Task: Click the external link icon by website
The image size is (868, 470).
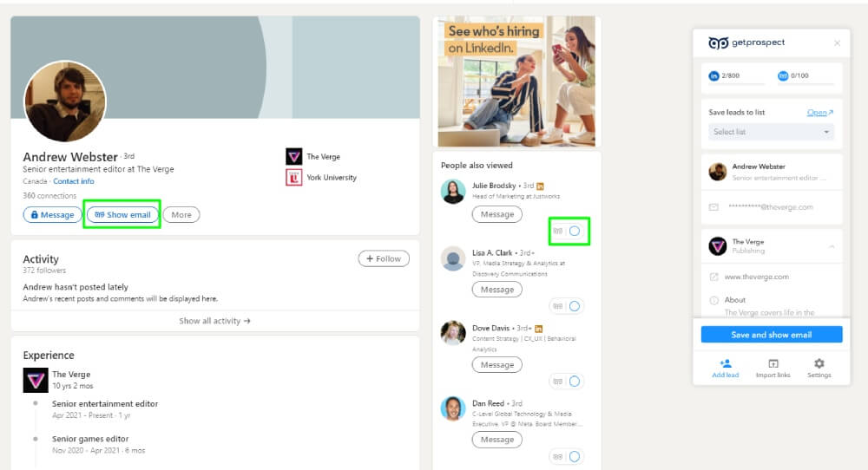Action: (714, 277)
